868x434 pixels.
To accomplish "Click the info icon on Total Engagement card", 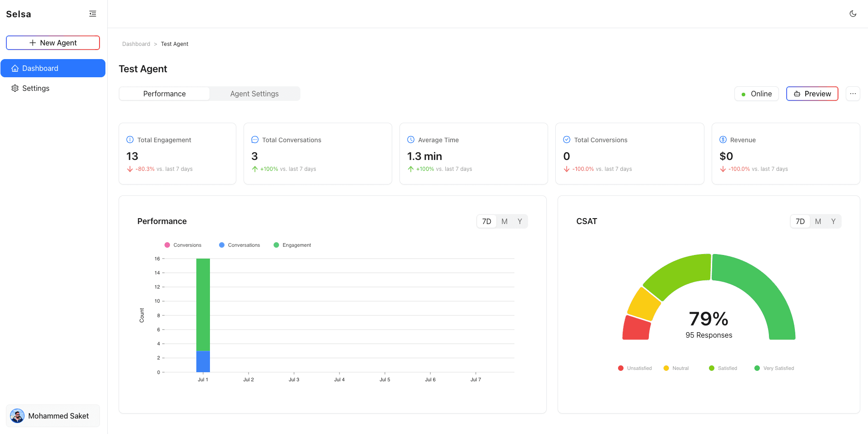I will (130, 140).
